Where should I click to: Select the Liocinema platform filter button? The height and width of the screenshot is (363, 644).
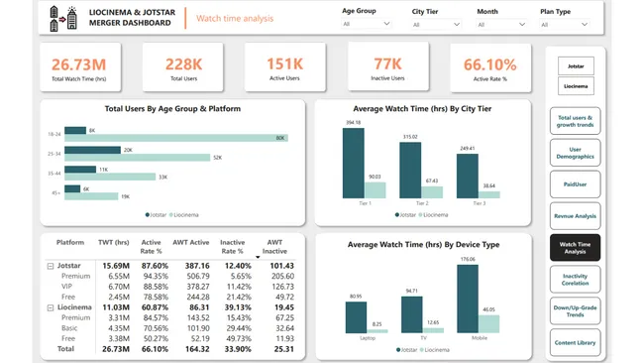[576, 86]
